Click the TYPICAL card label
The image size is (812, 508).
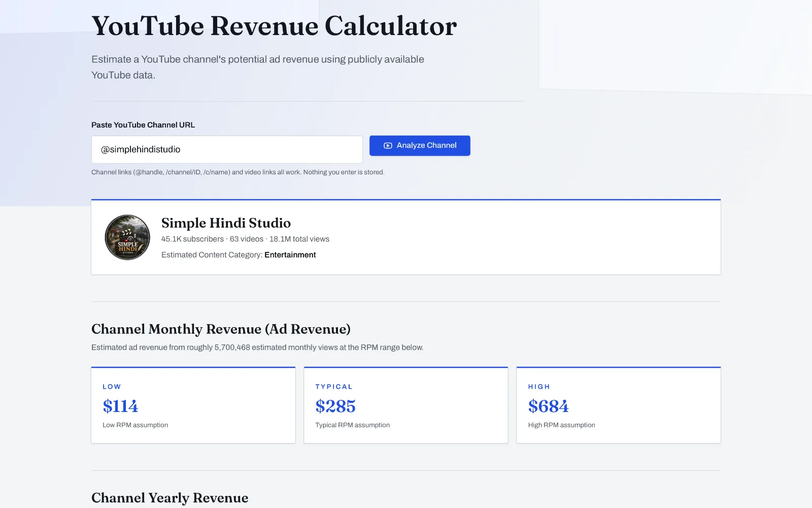(x=334, y=387)
